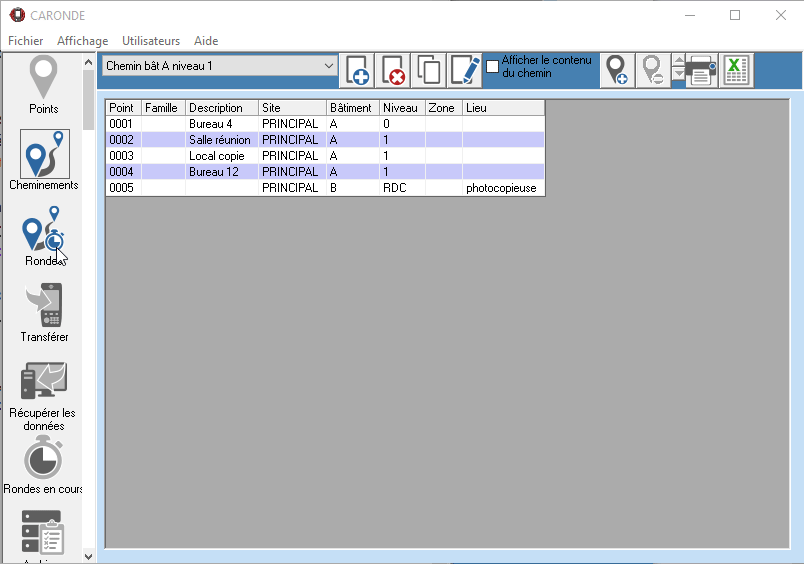Move selected point down in order
804x564 pixels.
point(678,75)
